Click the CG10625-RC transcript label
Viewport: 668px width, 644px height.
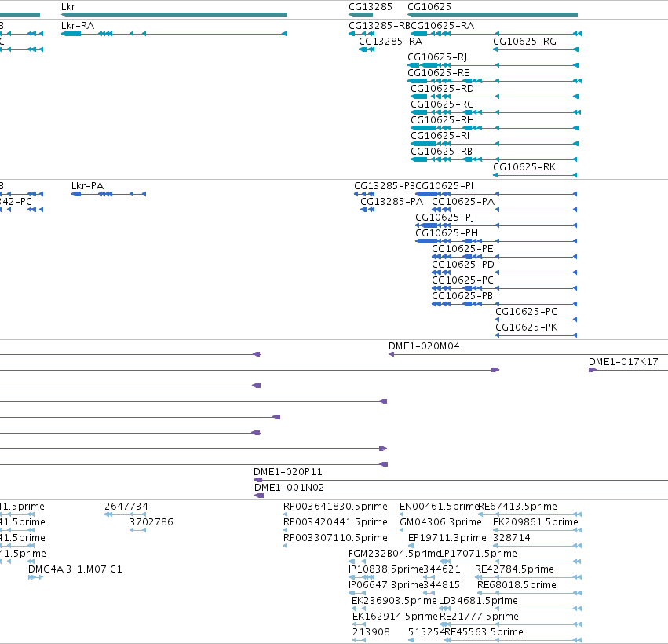coord(442,104)
